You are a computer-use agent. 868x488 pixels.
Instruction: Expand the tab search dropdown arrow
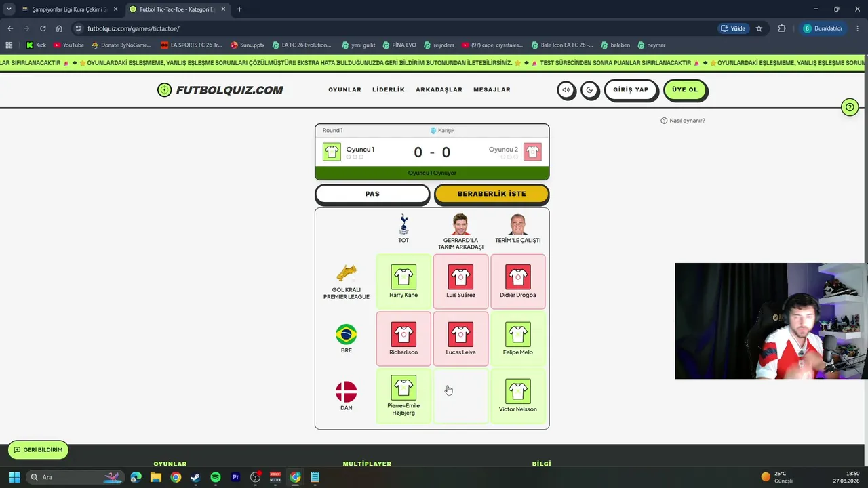coord(9,9)
